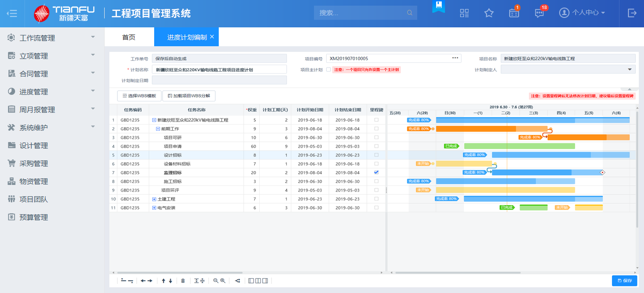Uncheck milestone checkbox for 监理招标 row
644x293 pixels.
(x=376, y=173)
